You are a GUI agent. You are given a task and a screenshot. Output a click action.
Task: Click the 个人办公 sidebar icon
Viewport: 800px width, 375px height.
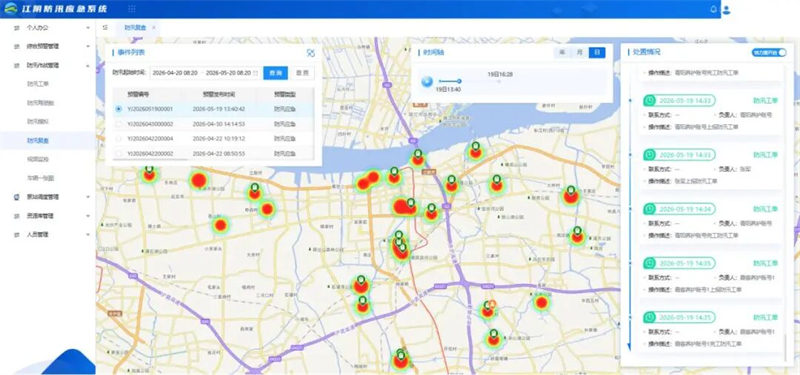pyautogui.click(x=16, y=28)
